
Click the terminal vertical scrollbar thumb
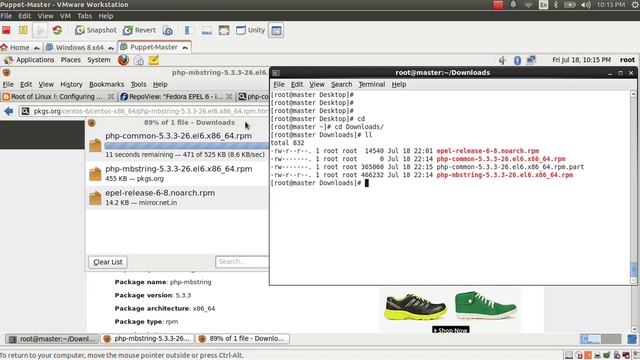pos(633,269)
